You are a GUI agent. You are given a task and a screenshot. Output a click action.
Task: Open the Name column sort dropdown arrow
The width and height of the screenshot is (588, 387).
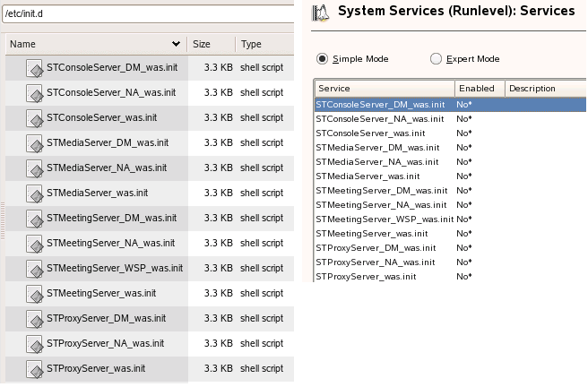[x=176, y=44]
